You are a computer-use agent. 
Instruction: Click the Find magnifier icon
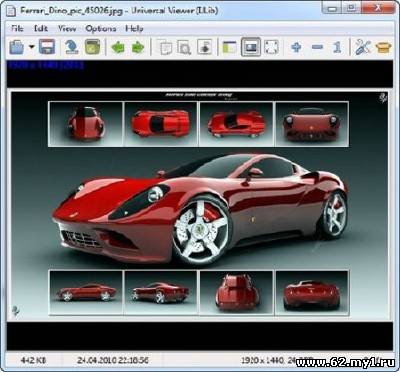pos(184,47)
